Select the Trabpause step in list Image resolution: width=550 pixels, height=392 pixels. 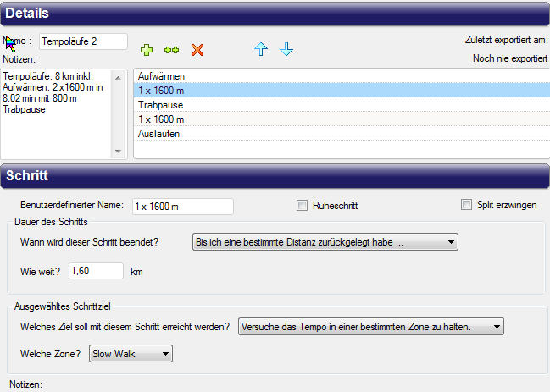[x=160, y=105]
